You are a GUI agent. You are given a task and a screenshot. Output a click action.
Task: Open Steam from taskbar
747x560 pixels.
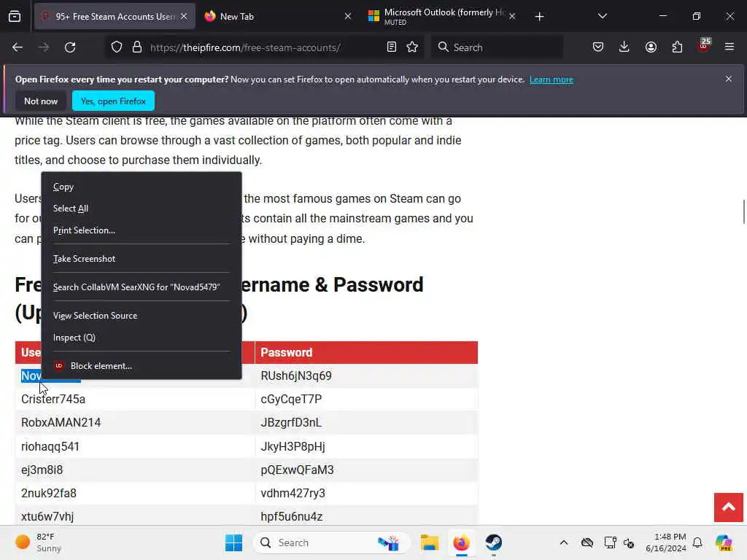click(494, 542)
